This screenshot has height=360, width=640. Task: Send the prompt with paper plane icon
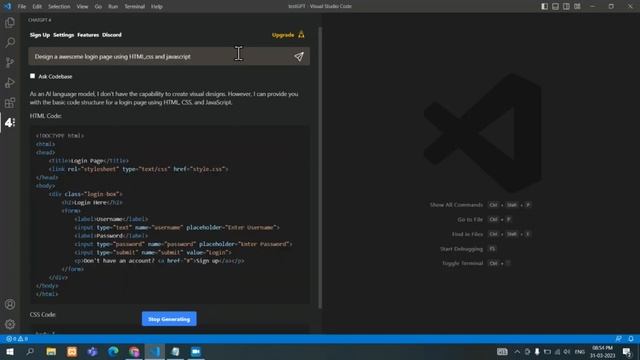pos(299,56)
